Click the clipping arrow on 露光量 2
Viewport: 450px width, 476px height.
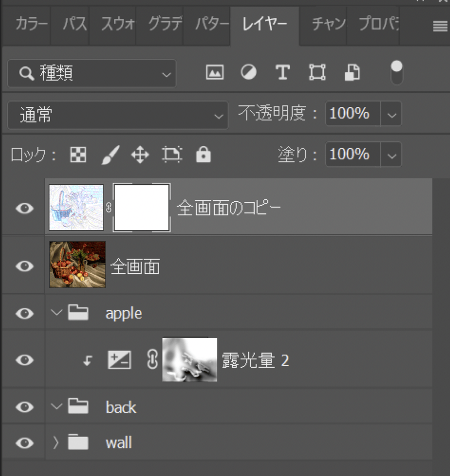pyautogui.click(x=87, y=361)
